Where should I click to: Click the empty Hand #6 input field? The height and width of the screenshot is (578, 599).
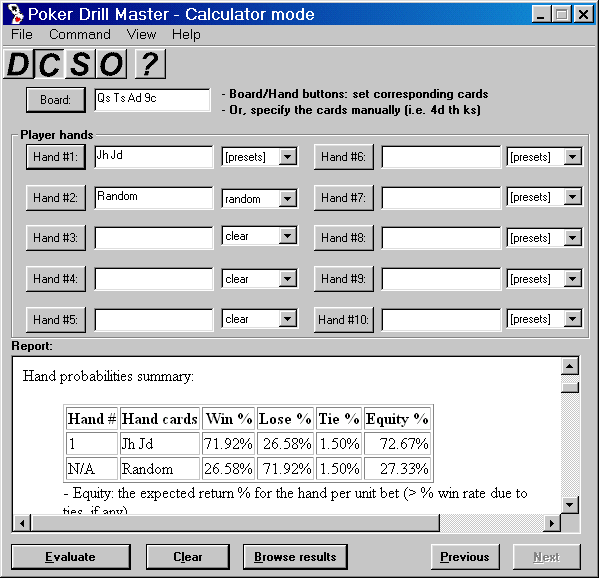click(441, 157)
